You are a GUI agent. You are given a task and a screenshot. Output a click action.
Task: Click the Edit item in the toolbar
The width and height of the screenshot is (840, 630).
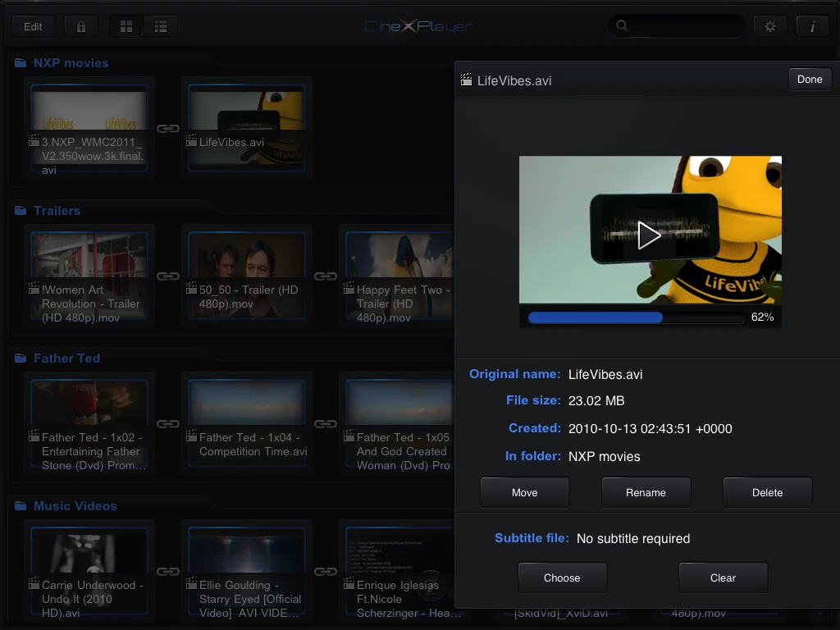pos(33,25)
